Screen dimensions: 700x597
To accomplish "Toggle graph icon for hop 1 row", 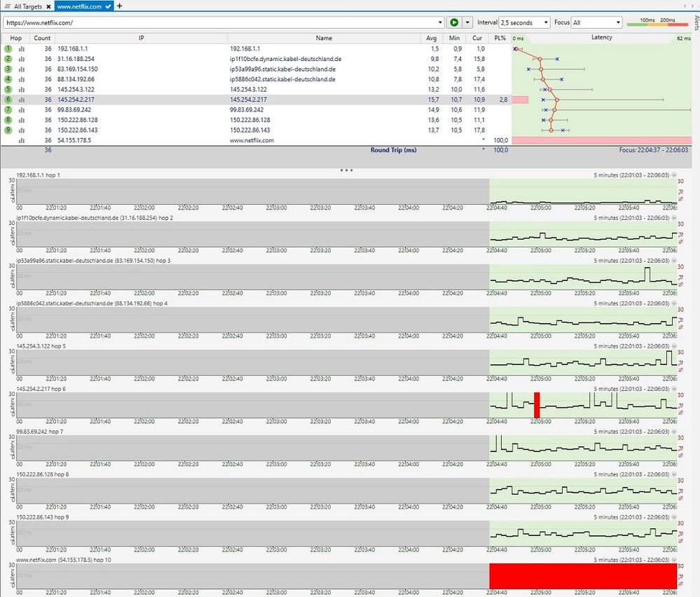I will (x=22, y=48).
